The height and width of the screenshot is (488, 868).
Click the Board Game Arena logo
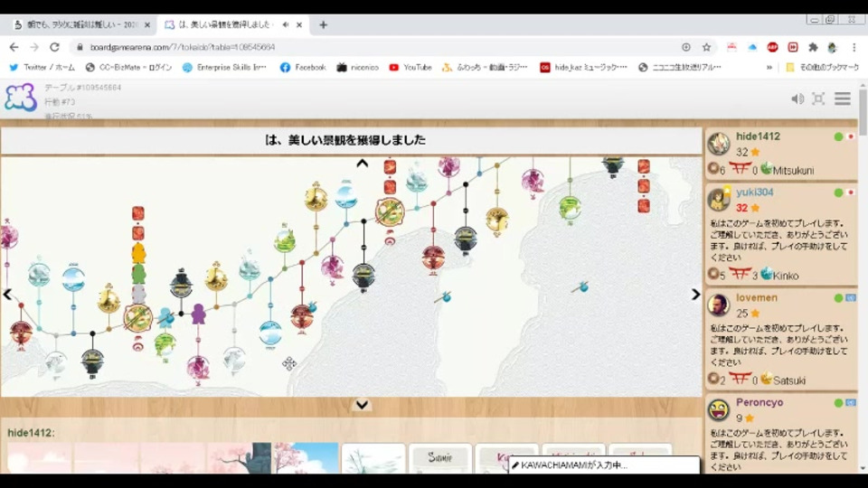(21, 98)
